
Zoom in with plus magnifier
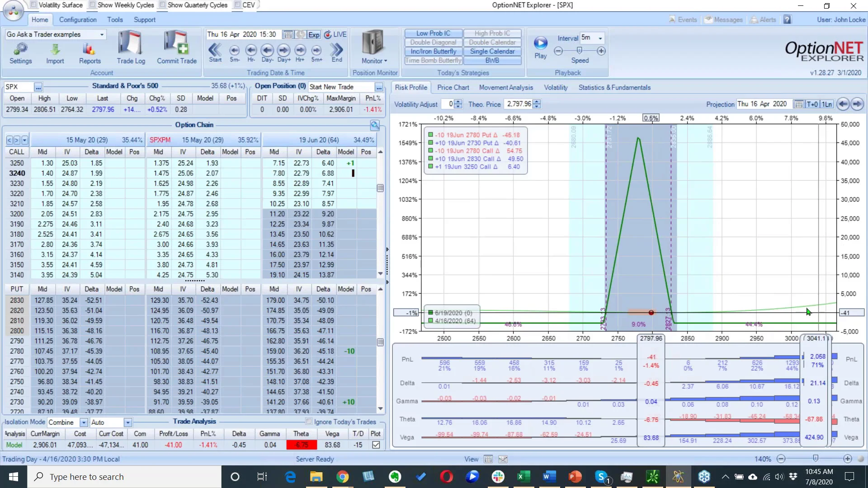pyautogui.click(x=848, y=459)
